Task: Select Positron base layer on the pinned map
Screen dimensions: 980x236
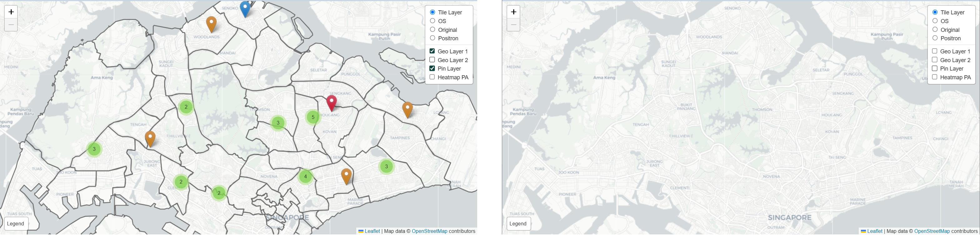Action: coord(432,38)
